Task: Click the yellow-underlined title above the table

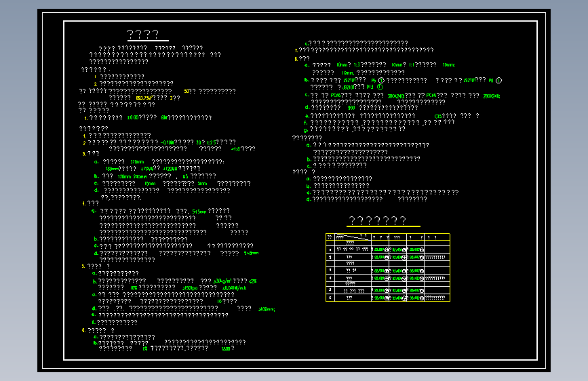Action: pos(378,220)
